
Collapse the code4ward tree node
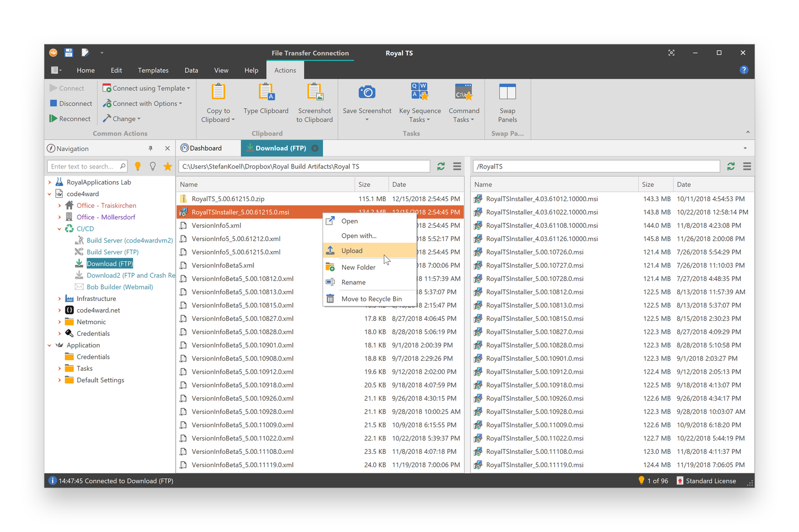pyautogui.click(x=49, y=193)
